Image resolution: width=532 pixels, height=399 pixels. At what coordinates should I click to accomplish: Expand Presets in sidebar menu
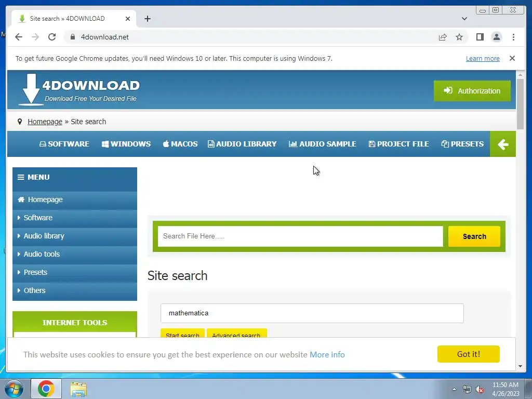point(75,272)
